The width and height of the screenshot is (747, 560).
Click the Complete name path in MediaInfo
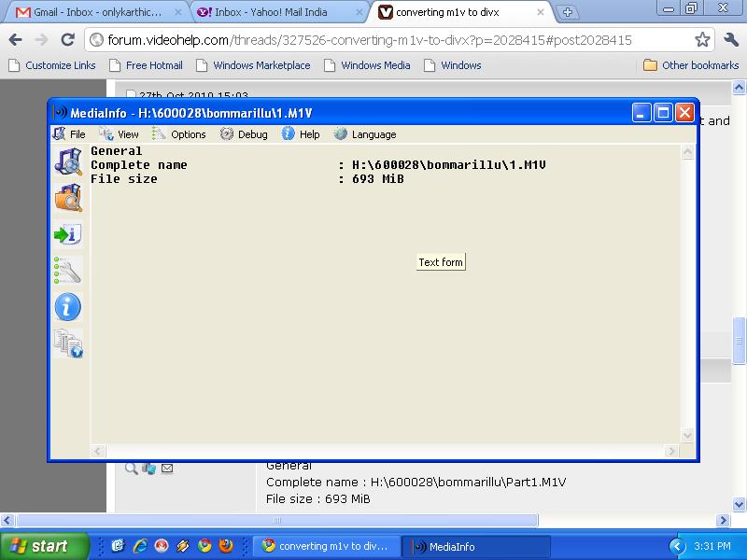[x=449, y=165]
